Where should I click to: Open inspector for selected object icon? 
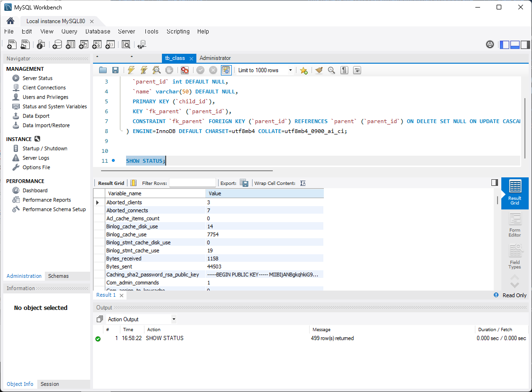point(41,44)
